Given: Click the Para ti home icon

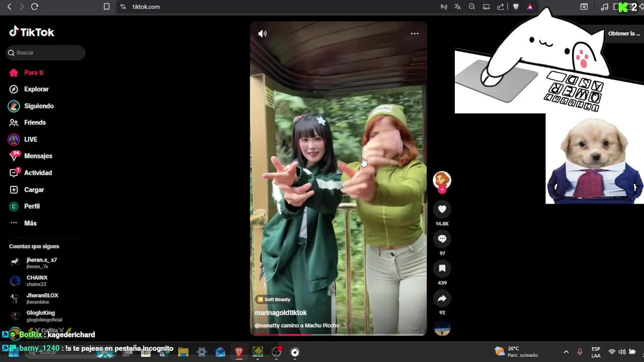Looking at the screenshot, I should click(x=14, y=72).
